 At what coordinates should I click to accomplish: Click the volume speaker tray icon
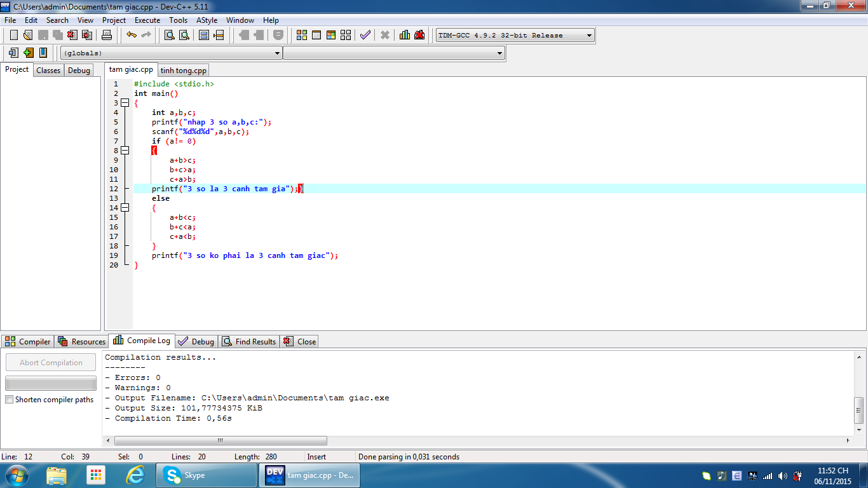point(782,475)
